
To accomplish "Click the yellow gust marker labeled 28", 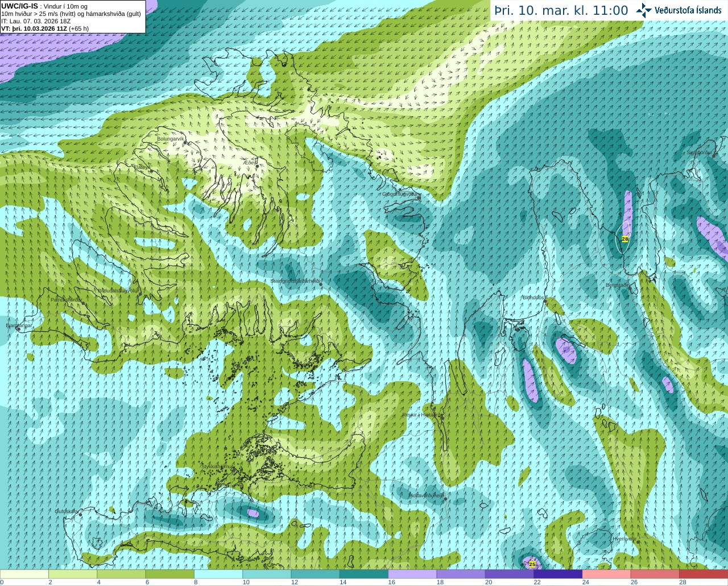I will (x=625, y=239).
